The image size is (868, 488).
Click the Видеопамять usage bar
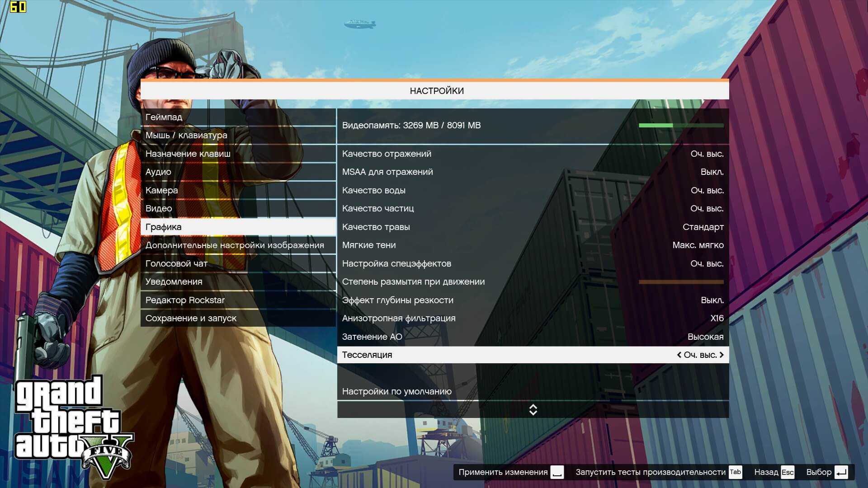pos(681,126)
